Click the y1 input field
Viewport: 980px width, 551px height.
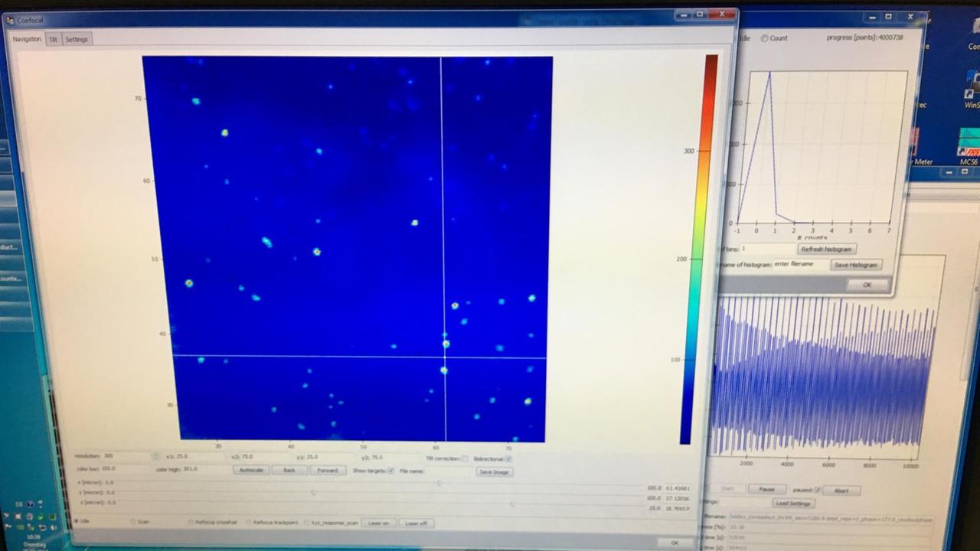[x=329, y=458]
